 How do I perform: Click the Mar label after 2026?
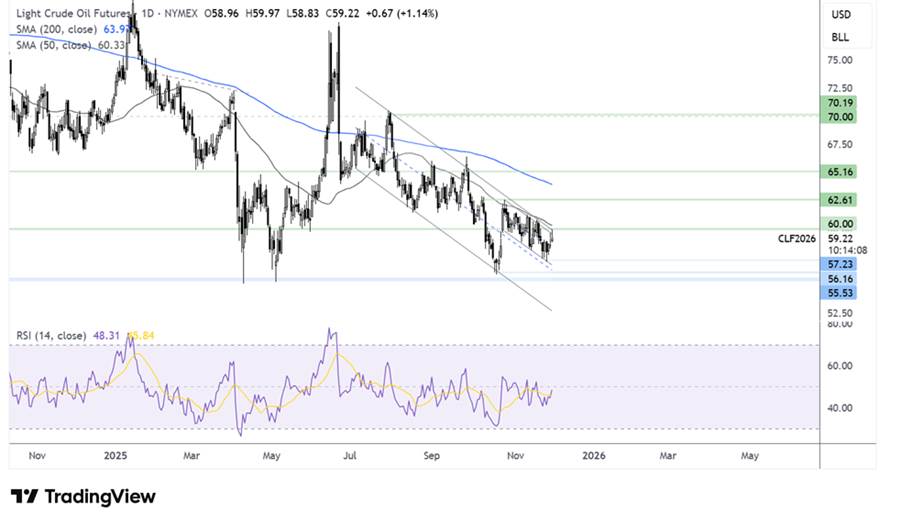668,456
